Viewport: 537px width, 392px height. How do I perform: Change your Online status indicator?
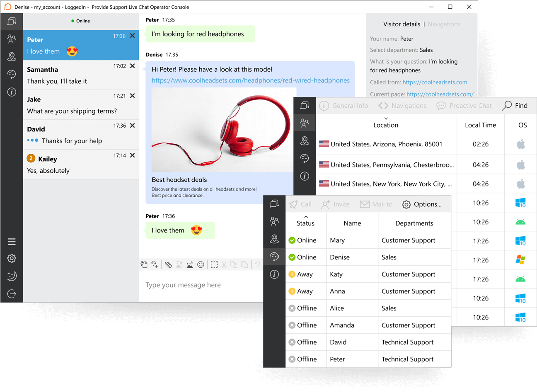80,21
